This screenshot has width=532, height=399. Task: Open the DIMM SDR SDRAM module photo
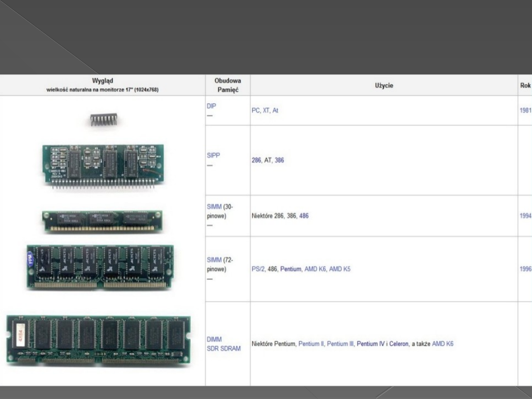pos(99,340)
